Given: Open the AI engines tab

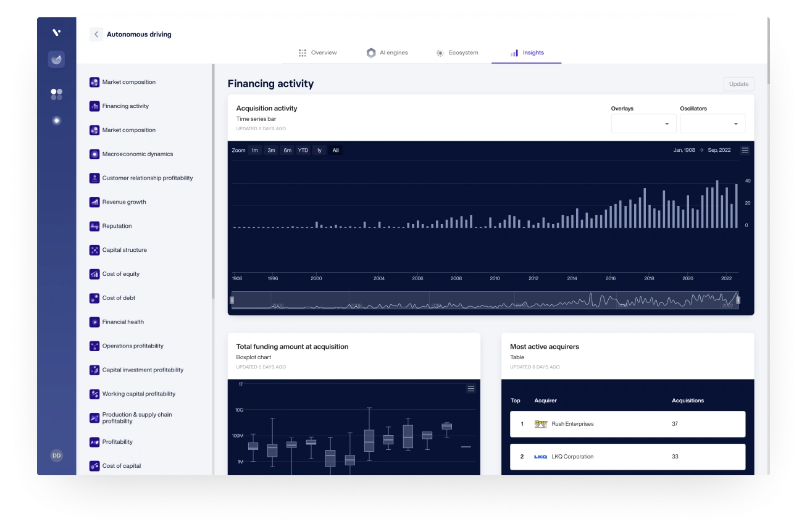Looking at the screenshot, I should pos(387,53).
